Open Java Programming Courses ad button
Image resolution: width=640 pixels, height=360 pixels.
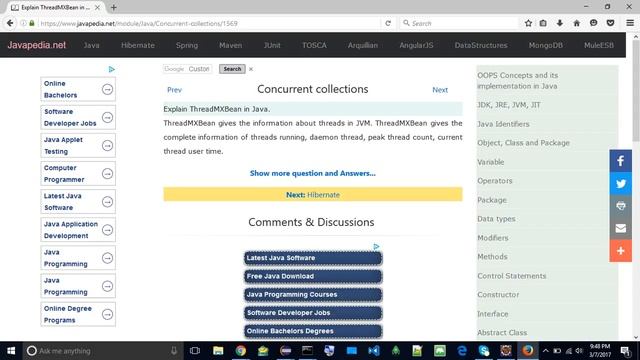313,295
